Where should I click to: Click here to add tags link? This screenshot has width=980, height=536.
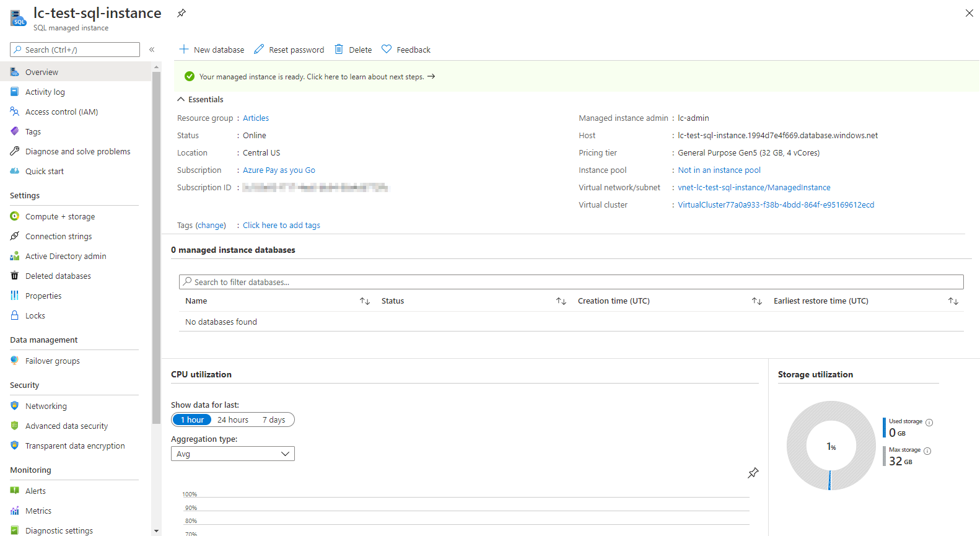(281, 225)
